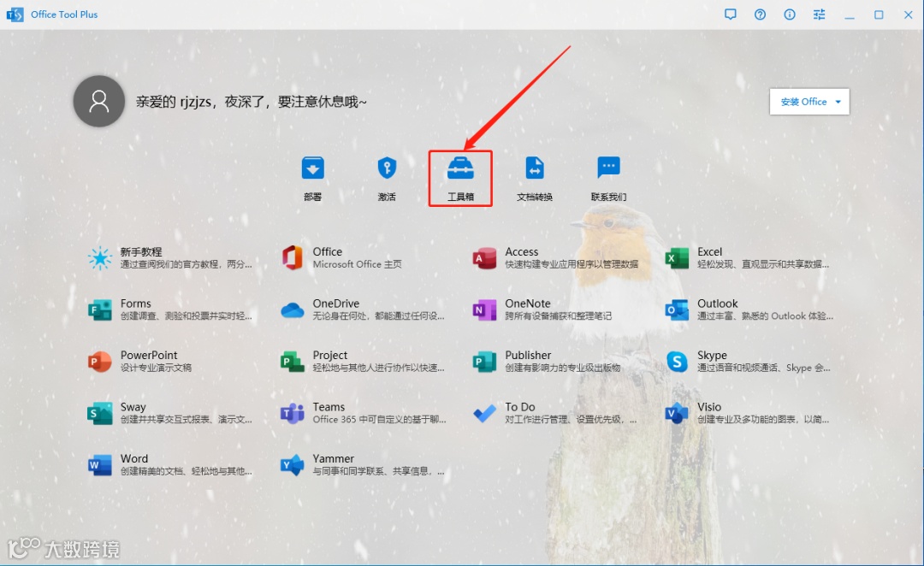This screenshot has width=924, height=566.
Task: Click the Forms app icon
Action: tap(99, 310)
